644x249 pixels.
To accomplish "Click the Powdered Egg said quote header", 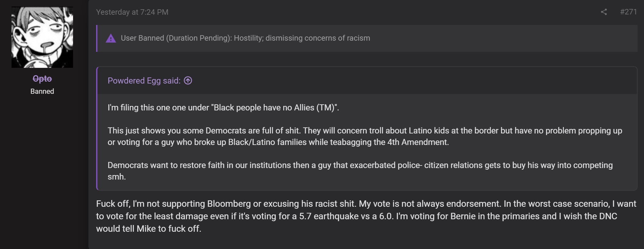I will tap(144, 81).
